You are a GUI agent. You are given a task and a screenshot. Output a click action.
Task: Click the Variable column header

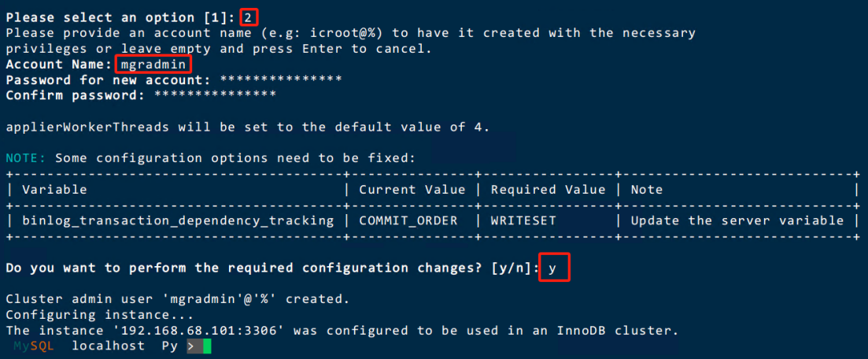point(54,190)
